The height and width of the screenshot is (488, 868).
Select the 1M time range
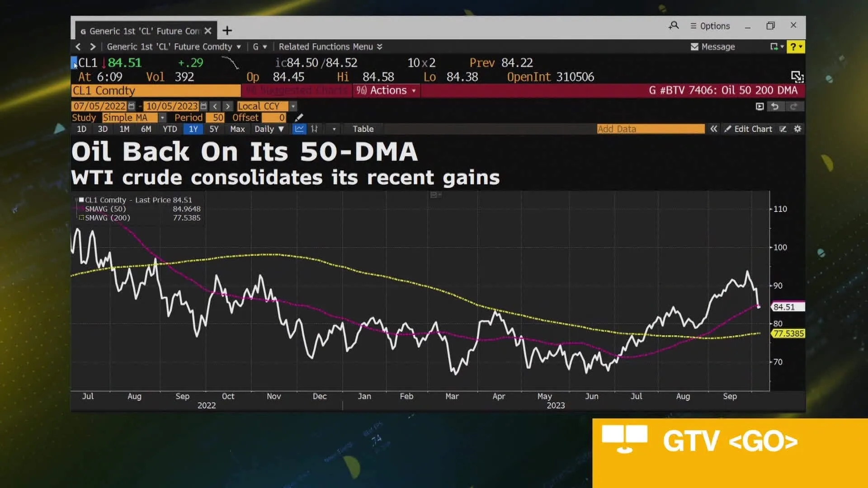[x=124, y=129]
